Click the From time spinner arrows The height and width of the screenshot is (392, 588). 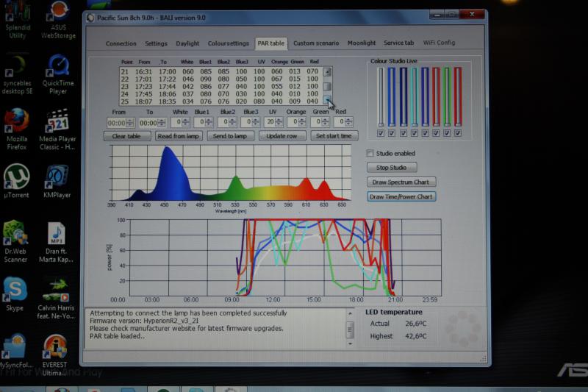pos(130,123)
